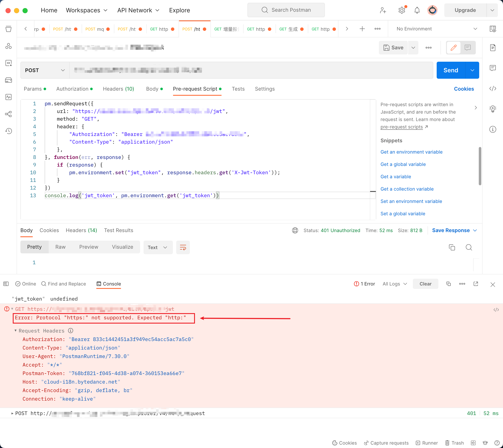Click the Code snippet icon on right panel
The height and width of the screenshot is (448, 503).
point(493,89)
